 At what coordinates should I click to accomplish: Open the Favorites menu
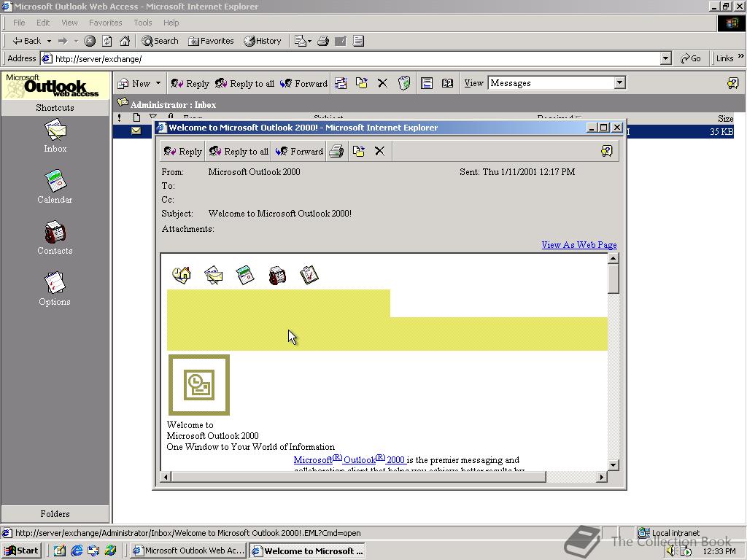[x=105, y=23]
